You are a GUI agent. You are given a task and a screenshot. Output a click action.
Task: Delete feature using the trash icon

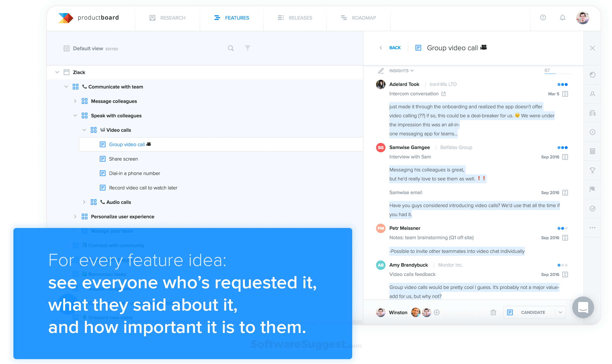(x=493, y=312)
